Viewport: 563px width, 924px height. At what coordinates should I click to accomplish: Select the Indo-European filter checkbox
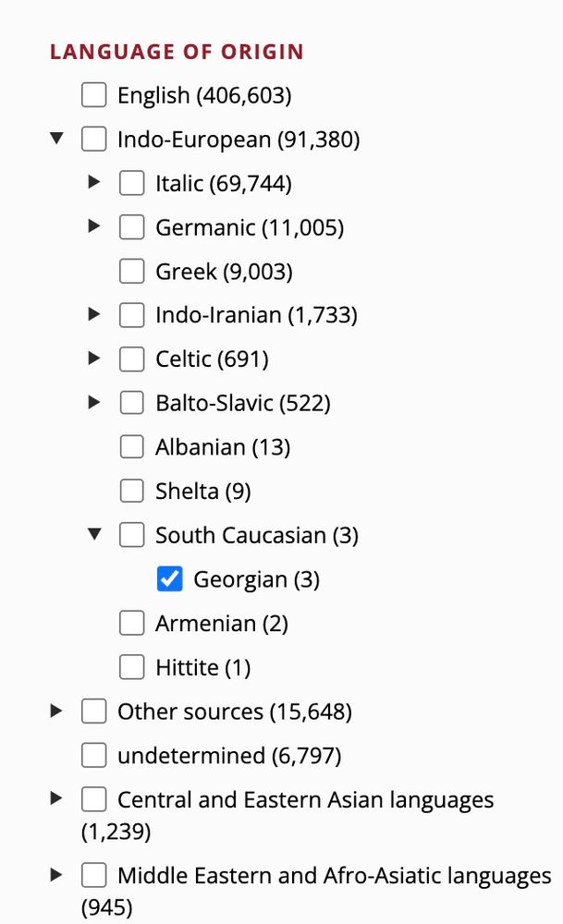pos(93,138)
